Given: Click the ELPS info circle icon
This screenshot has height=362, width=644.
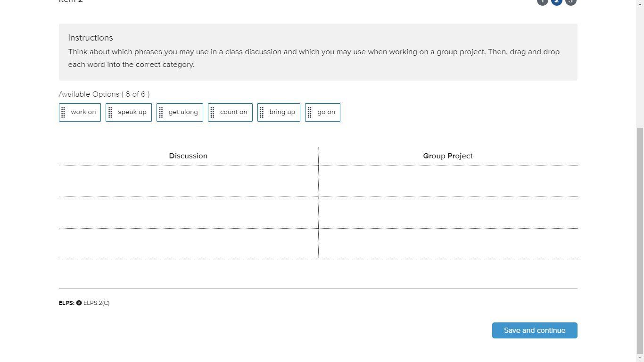Looking at the screenshot, I should click(x=79, y=303).
